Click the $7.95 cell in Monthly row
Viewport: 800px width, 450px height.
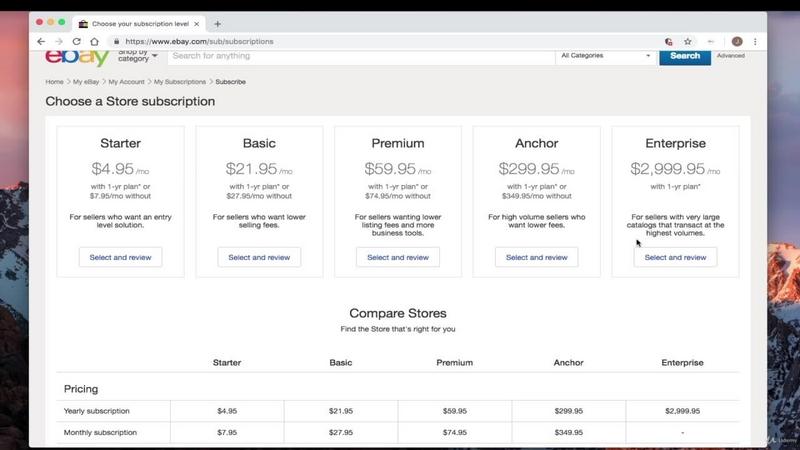pyautogui.click(x=227, y=432)
